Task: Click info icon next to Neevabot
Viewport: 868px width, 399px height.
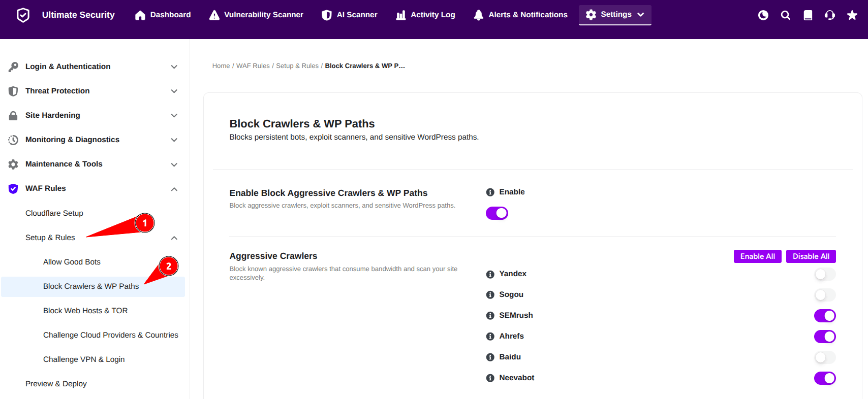Action: pyautogui.click(x=490, y=378)
